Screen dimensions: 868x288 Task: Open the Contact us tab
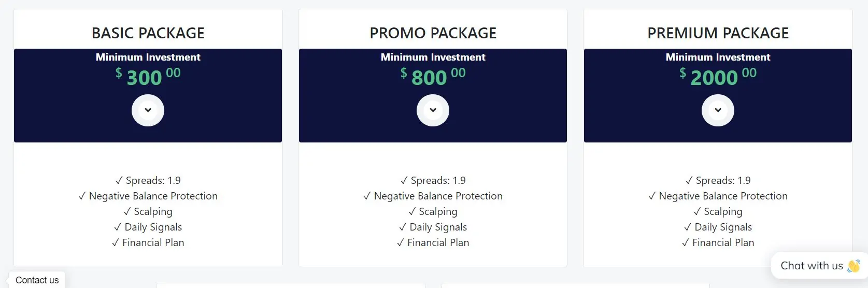tap(37, 280)
